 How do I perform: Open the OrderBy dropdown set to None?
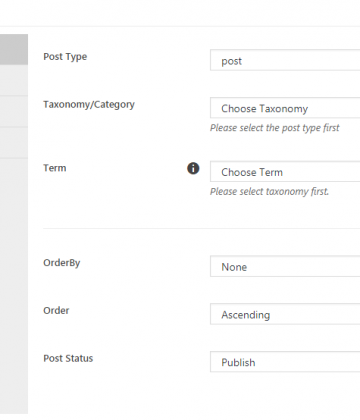pyautogui.click(x=285, y=266)
